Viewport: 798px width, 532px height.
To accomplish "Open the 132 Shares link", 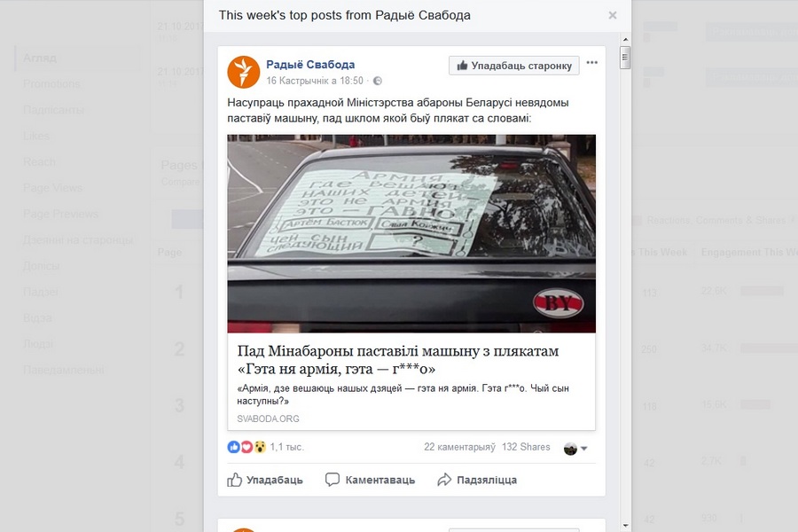I will [x=526, y=447].
